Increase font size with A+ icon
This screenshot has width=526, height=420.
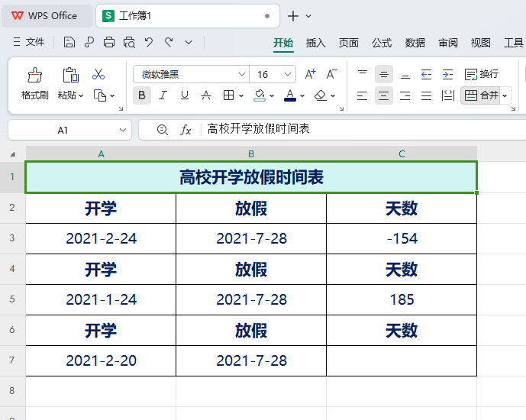point(310,74)
